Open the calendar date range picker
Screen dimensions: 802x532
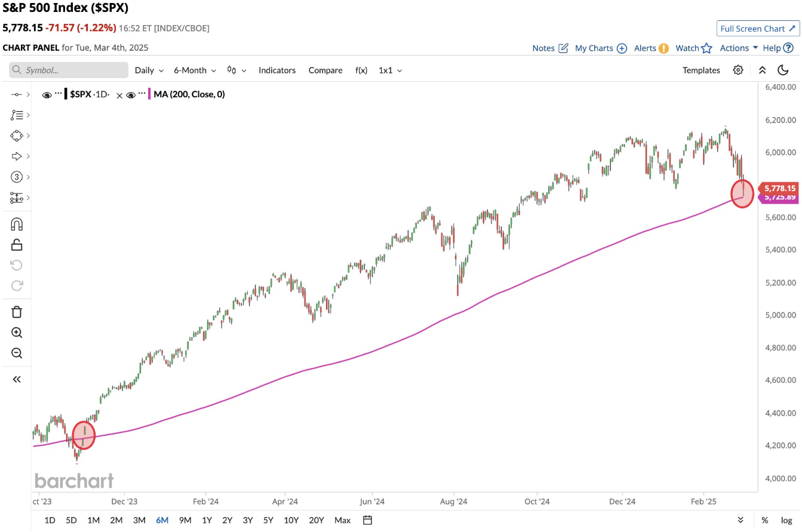click(367, 519)
